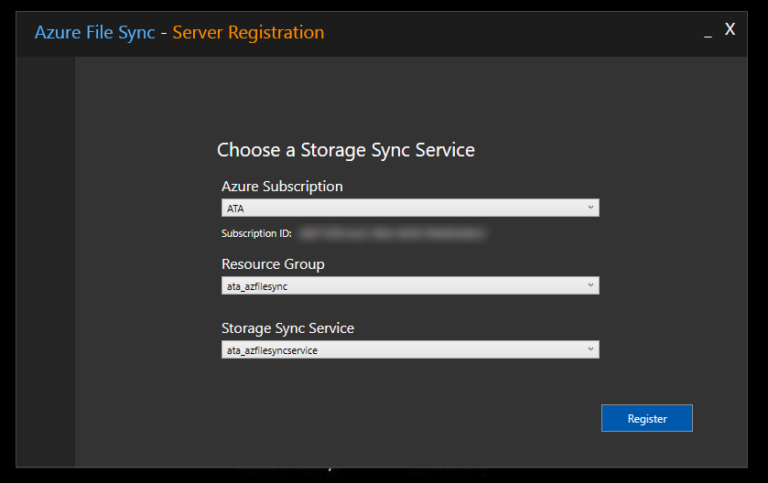The width and height of the screenshot is (768, 483).
Task: Click the orange Server Registration title text
Action: pos(248,32)
